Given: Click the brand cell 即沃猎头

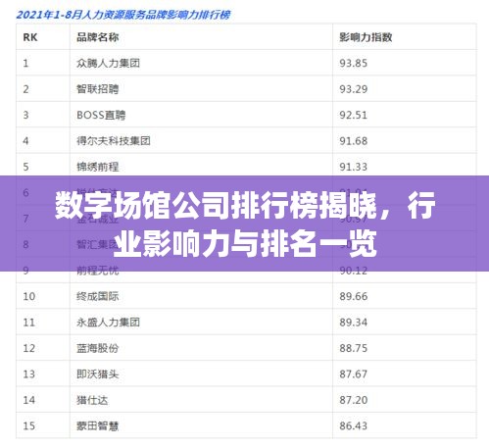Looking at the screenshot, I should tap(97, 374).
